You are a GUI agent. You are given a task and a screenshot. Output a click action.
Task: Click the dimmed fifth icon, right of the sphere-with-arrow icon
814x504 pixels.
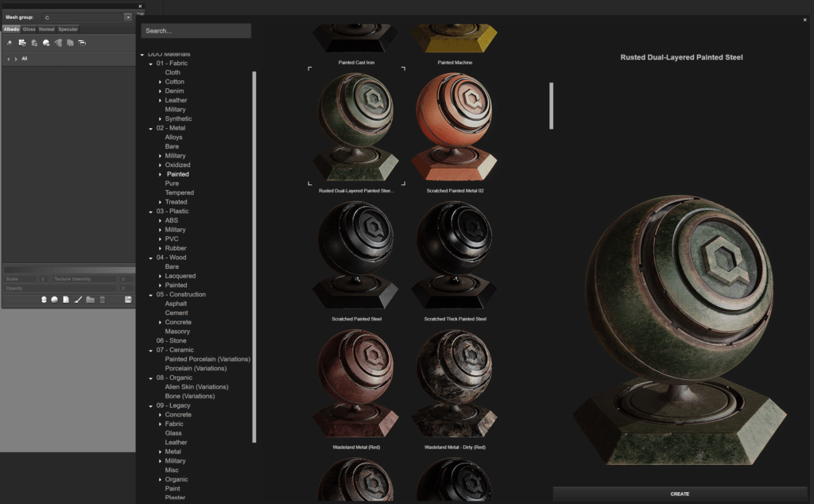click(58, 43)
